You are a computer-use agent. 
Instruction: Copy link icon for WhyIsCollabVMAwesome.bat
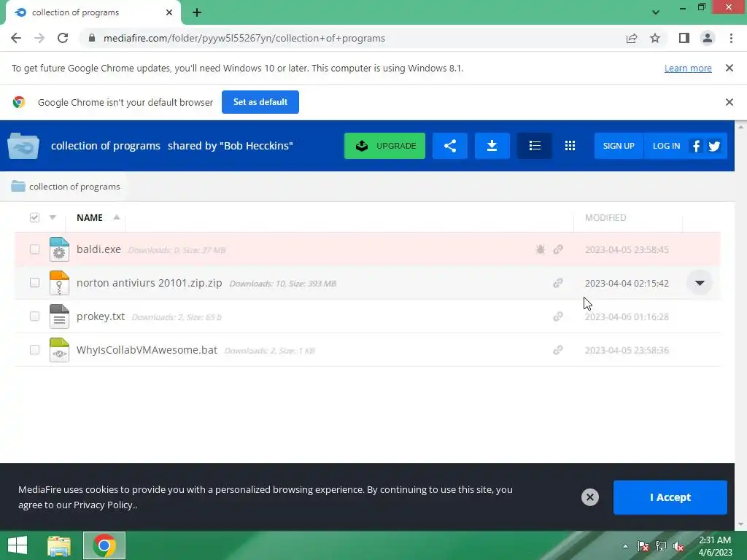click(558, 350)
